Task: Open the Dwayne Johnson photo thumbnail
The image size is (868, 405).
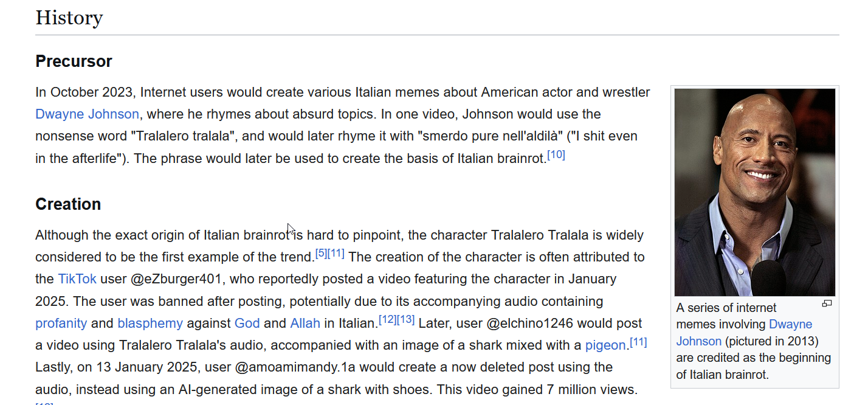Action: (x=754, y=192)
